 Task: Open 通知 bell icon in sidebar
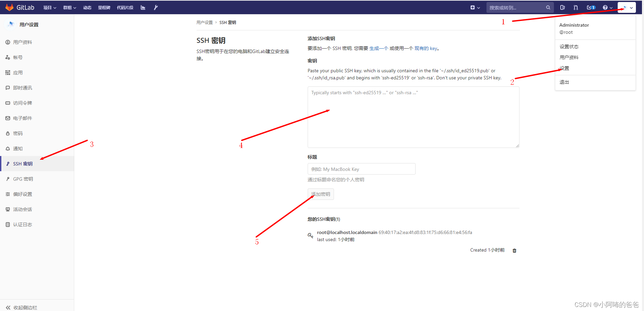[8, 149]
